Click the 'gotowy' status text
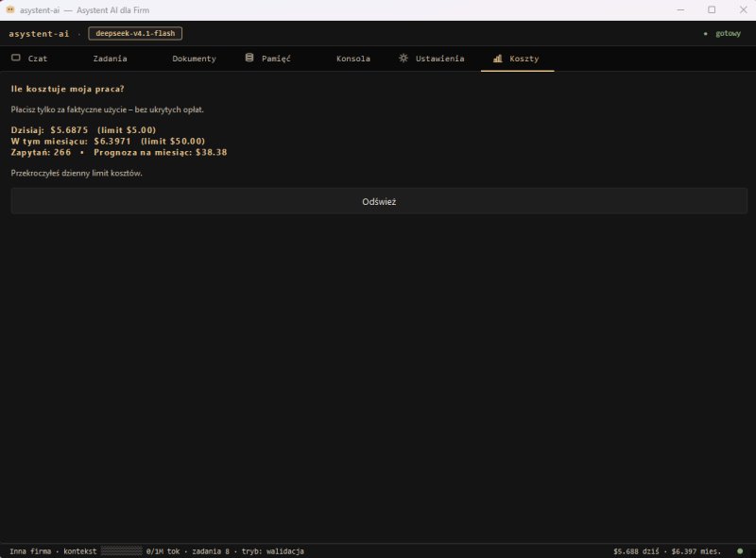Viewport: 756px width, 558px height. coord(728,33)
